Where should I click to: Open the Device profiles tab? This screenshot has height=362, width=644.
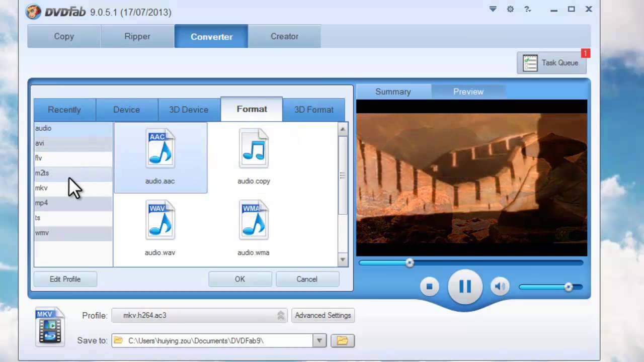pos(126,110)
